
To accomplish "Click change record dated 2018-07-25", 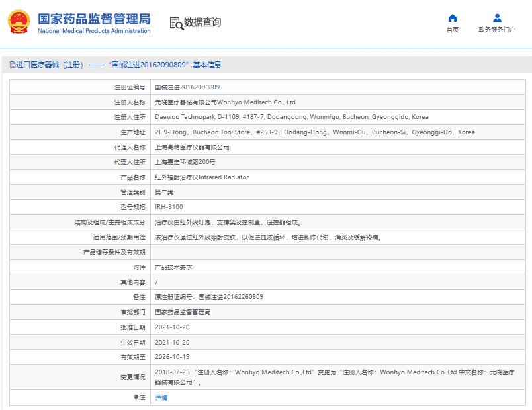I will point(335,377).
